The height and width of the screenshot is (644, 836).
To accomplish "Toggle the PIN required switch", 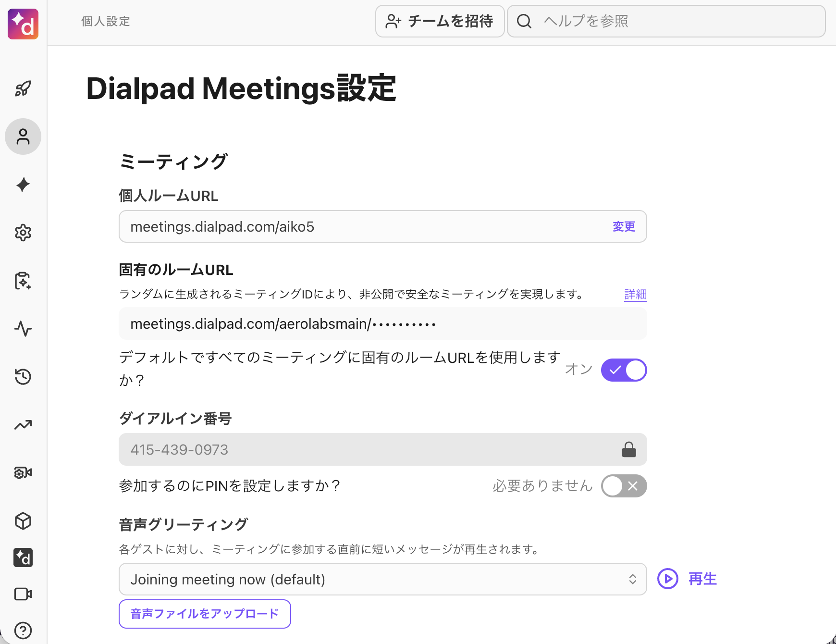I will [x=624, y=486].
